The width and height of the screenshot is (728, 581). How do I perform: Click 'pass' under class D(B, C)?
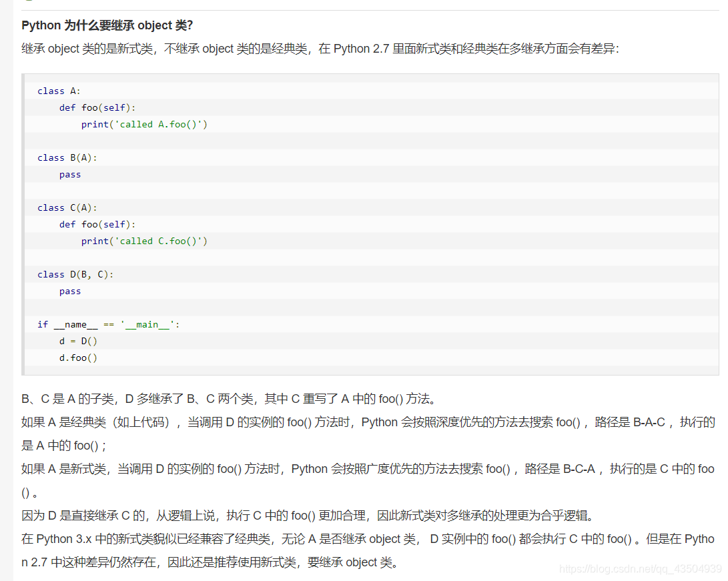[x=70, y=292]
